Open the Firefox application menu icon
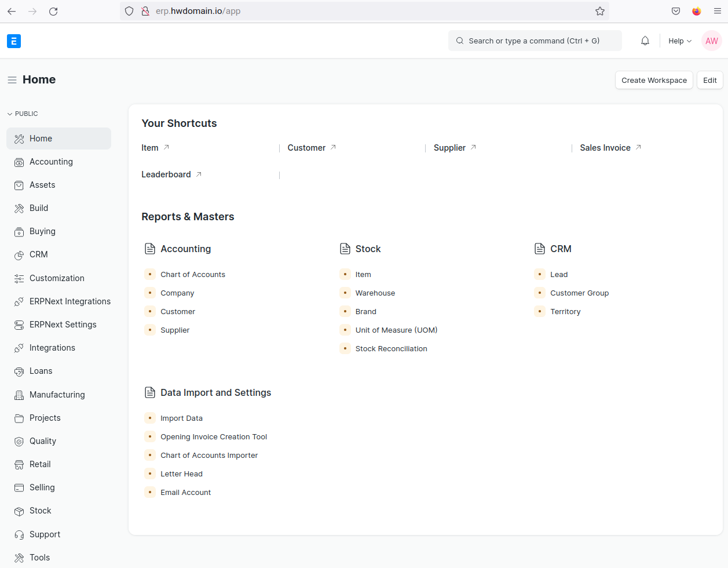Image resolution: width=728 pixels, height=568 pixels. [x=717, y=11]
